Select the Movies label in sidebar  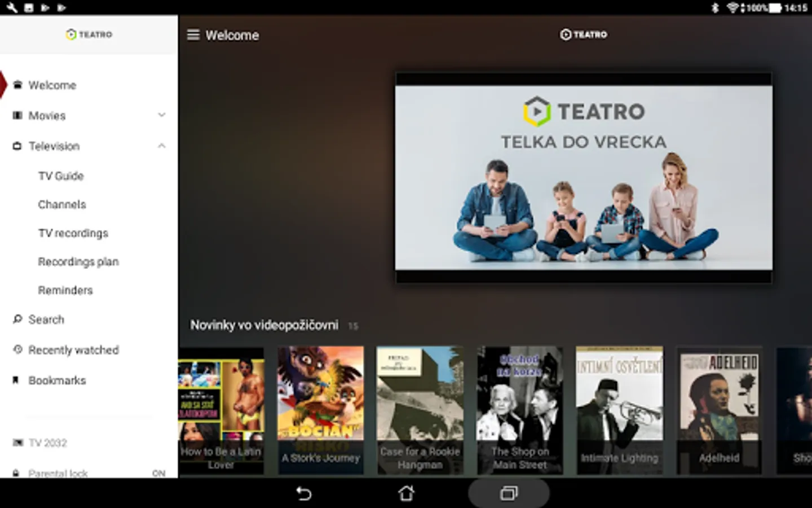[47, 116]
